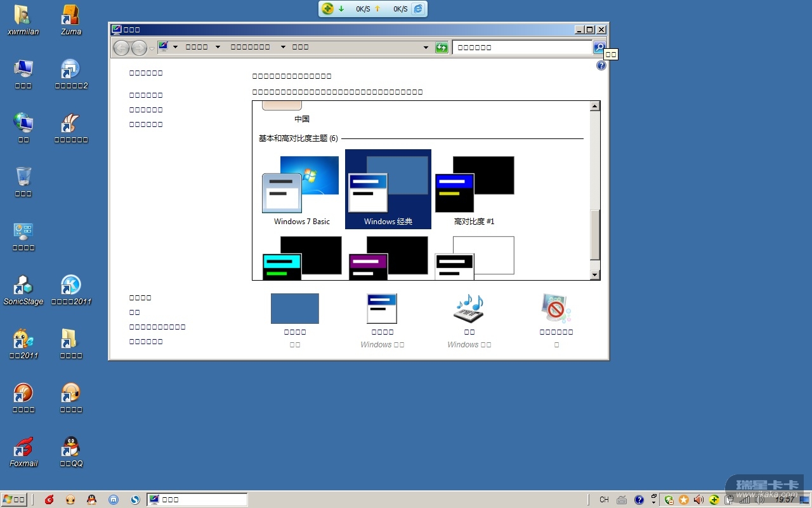
Task: Click the volume speaker icon in the system tray
Action: coord(698,500)
